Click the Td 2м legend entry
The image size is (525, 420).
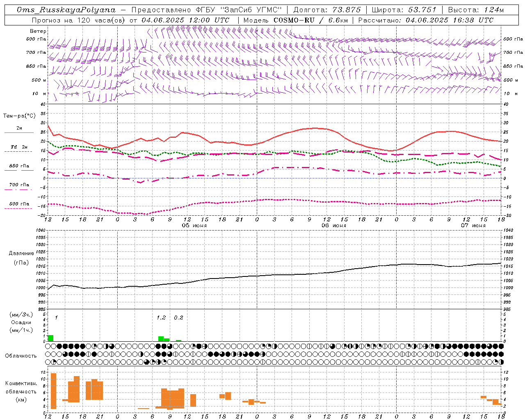pos(19,147)
